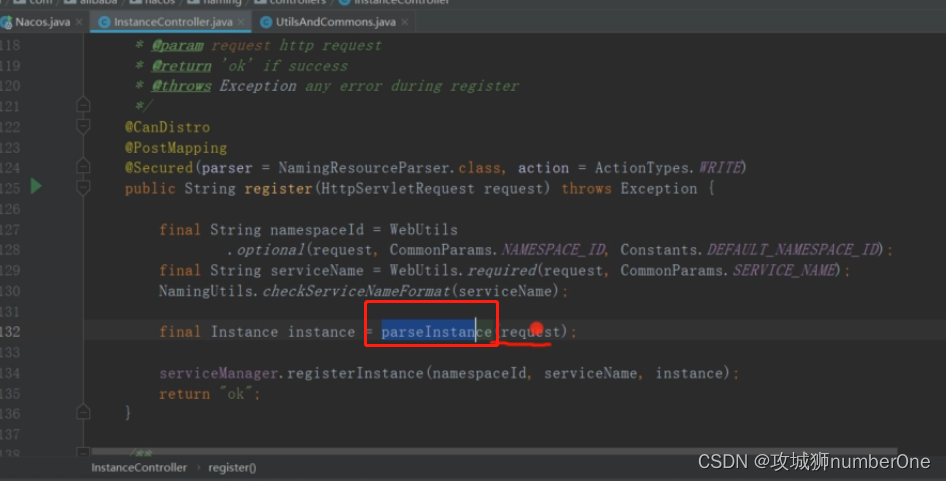The image size is (946, 481).
Task: Close the Nacos.java tab
Action: click(79, 22)
